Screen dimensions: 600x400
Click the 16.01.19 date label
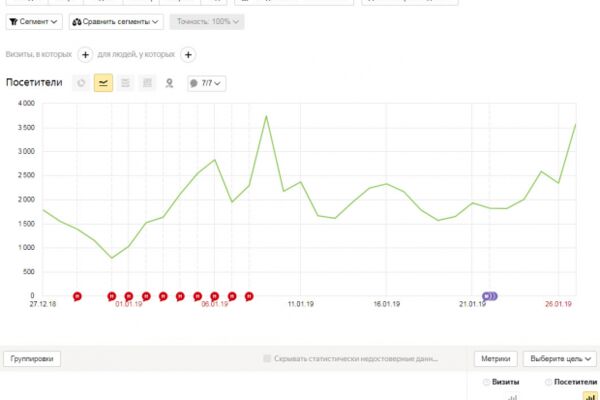(387, 304)
